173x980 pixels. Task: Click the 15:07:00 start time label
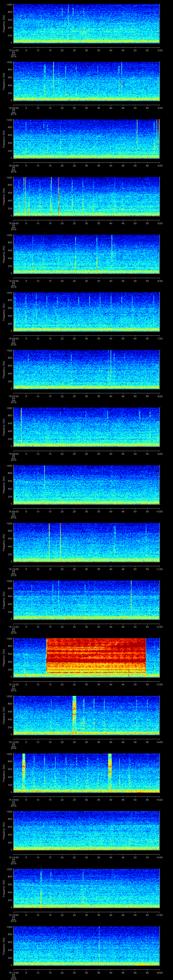pyautogui.click(x=13, y=396)
